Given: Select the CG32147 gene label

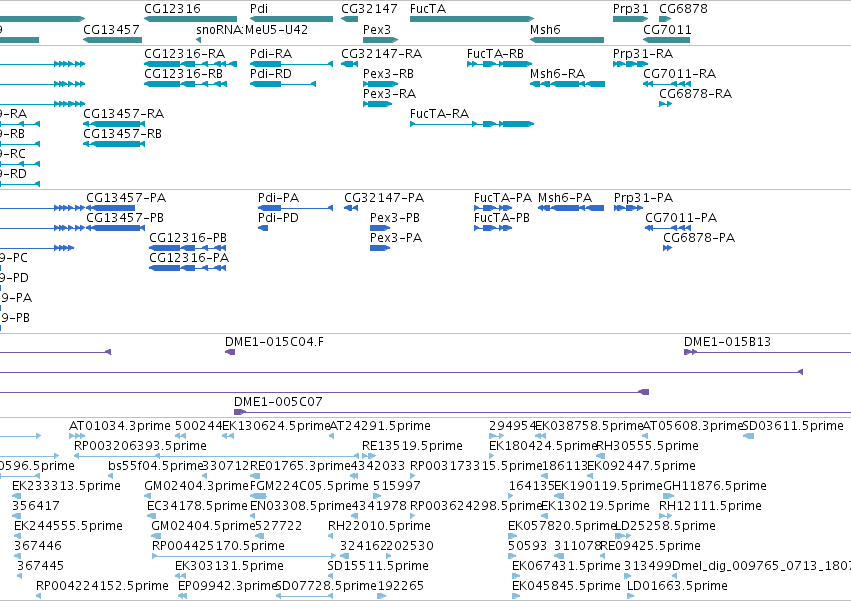Looking at the screenshot, I should click(369, 9).
